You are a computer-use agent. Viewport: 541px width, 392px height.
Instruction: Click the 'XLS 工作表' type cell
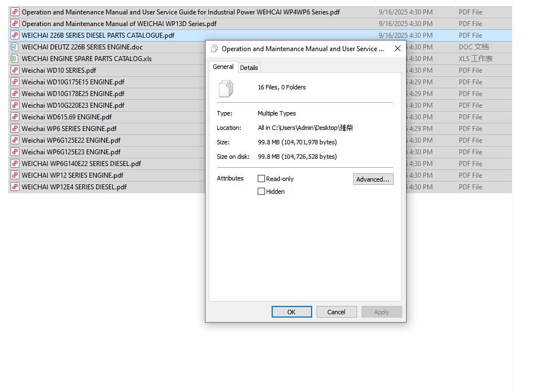click(475, 59)
